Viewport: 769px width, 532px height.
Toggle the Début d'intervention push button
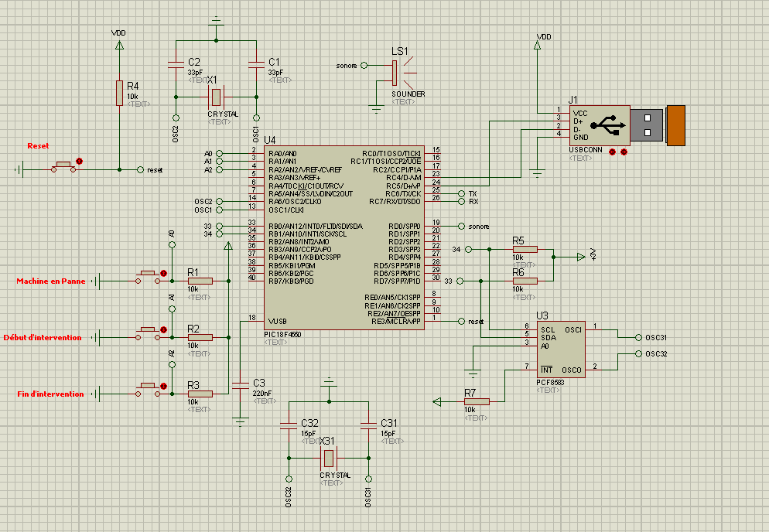click(149, 334)
